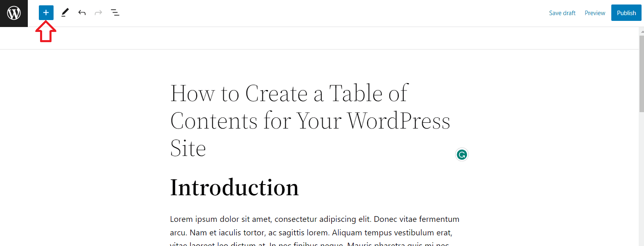Undo the last change

82,13
